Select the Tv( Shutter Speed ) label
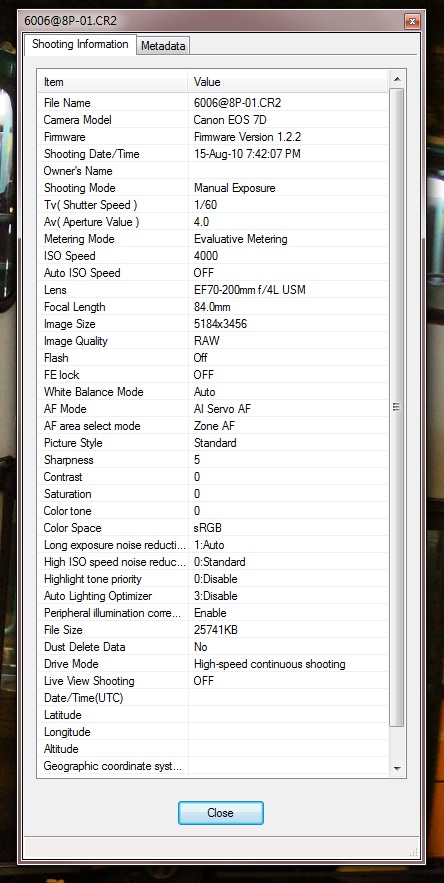Screen dimensions: 444x883 90,205
